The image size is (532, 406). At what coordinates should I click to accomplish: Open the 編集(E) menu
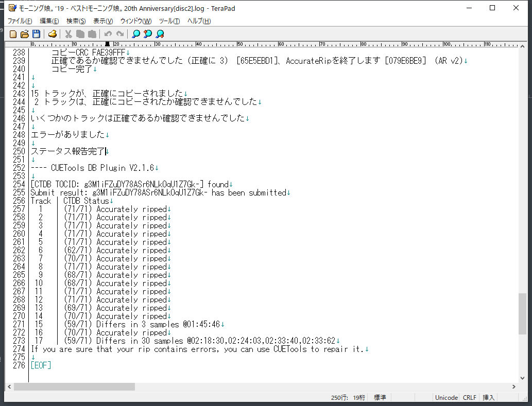(x=49, y=21)
